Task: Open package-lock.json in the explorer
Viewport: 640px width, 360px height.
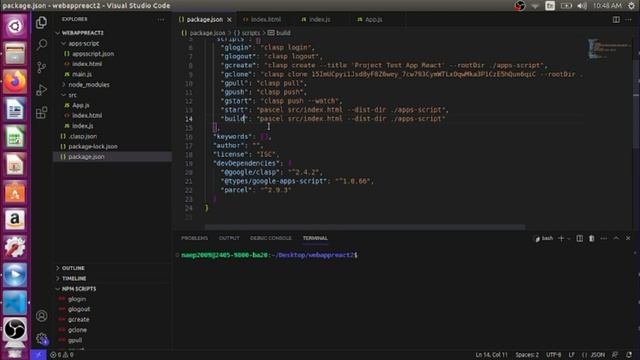Action: tap(93, 146)
